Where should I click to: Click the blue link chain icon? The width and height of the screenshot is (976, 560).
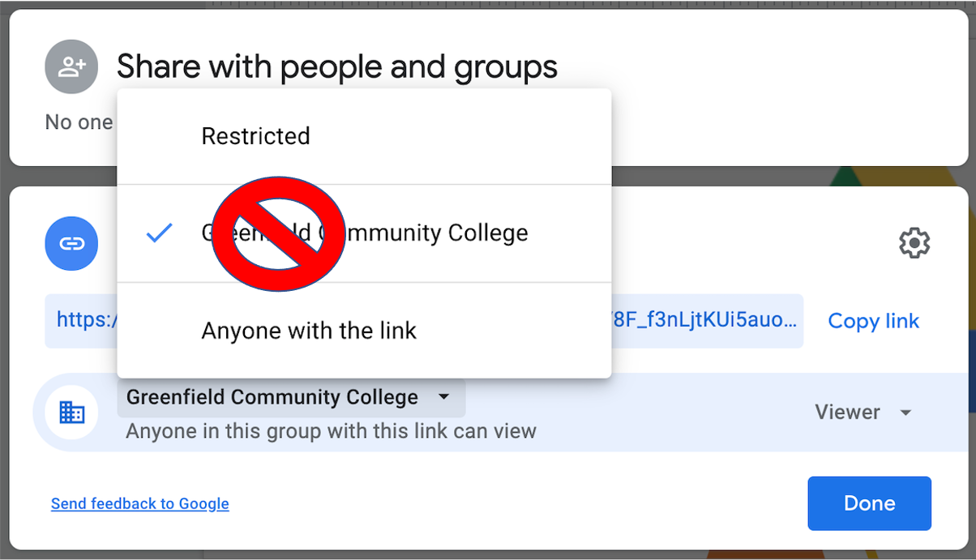pyautogui.click(x=71, y=242)
